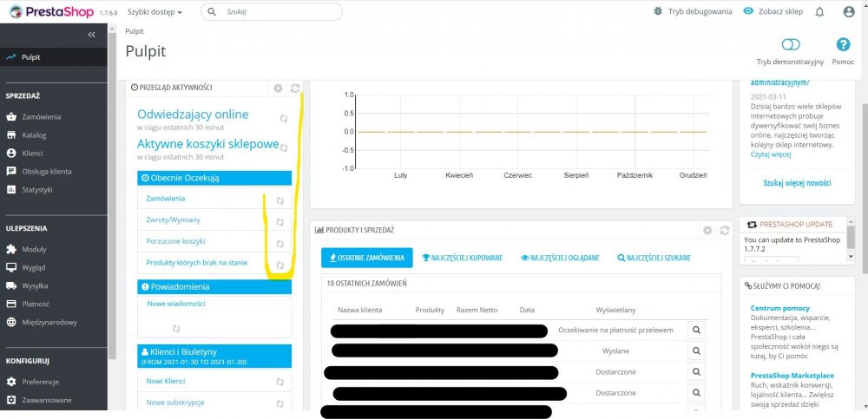Click the Pomoc help icon
The width and height of the screenshot is (868, 419).
(843, 45)
